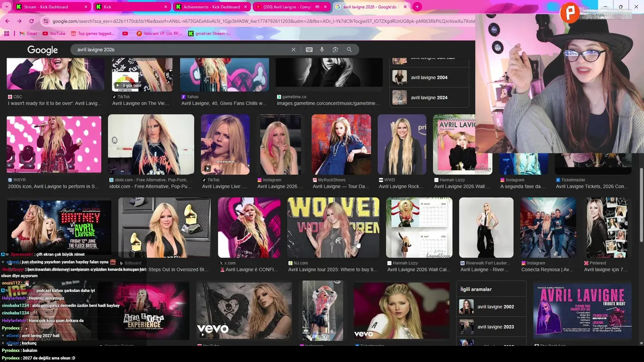Go back to the previous page
644x362 pixels.
coord(7,21)
